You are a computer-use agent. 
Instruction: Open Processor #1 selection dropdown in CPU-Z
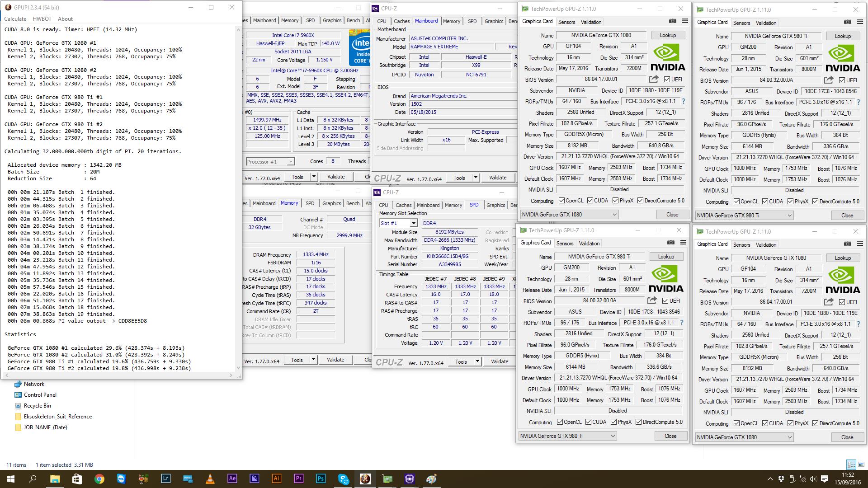270,161
